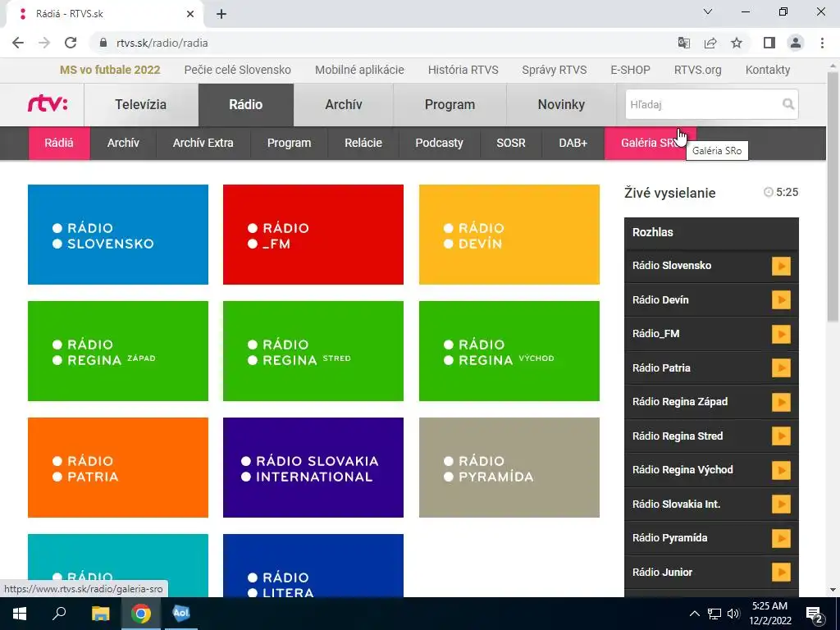Open the volume control
The width and height of the screenshot is (840, 630).
tap(733, 614)
